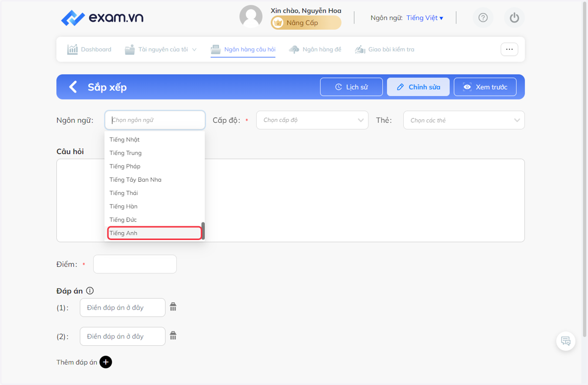Delete answer (1) with trash icon
Viewport: 588px width, 385px height.
(173, 307)
